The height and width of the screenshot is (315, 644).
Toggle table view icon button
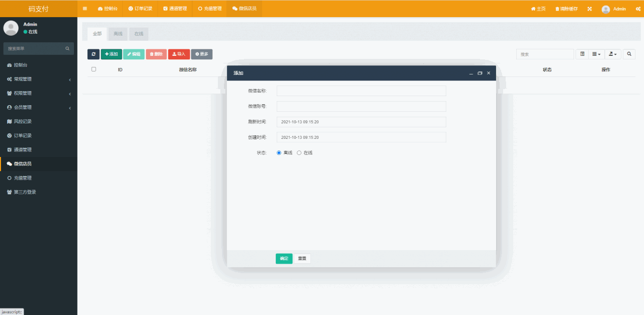coord(582,54)
